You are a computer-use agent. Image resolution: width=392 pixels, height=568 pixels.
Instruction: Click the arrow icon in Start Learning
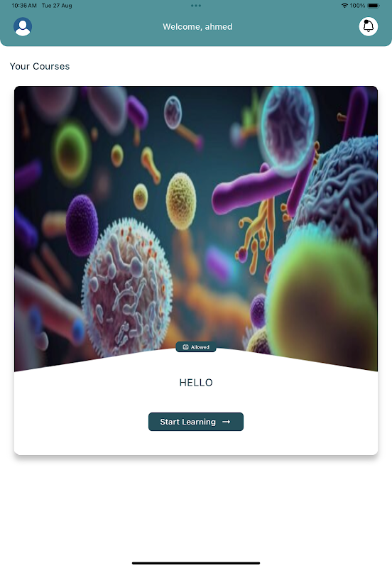pyautogui.click(x=227, y=422)
